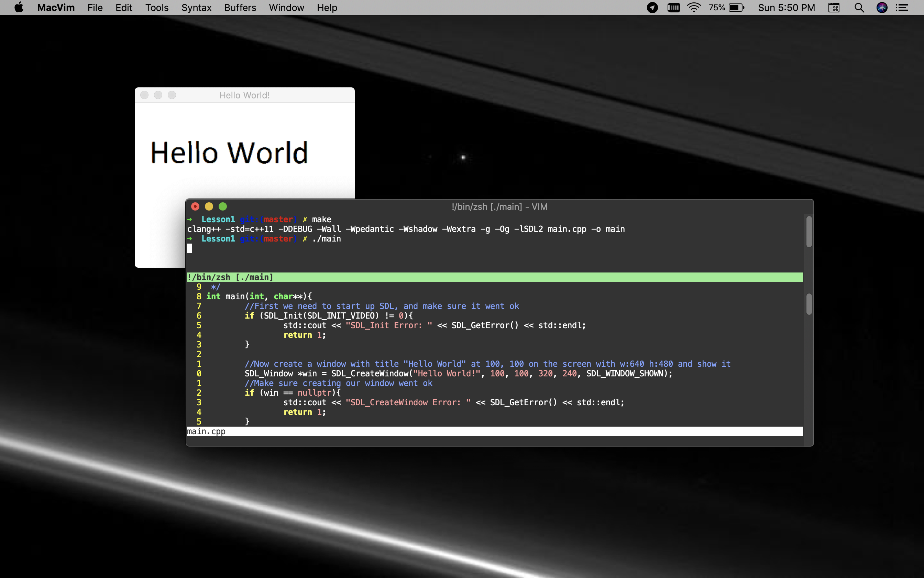Click the SDL_CreateWindow call line
Viewport: 924px width, 578px height.
459,374
